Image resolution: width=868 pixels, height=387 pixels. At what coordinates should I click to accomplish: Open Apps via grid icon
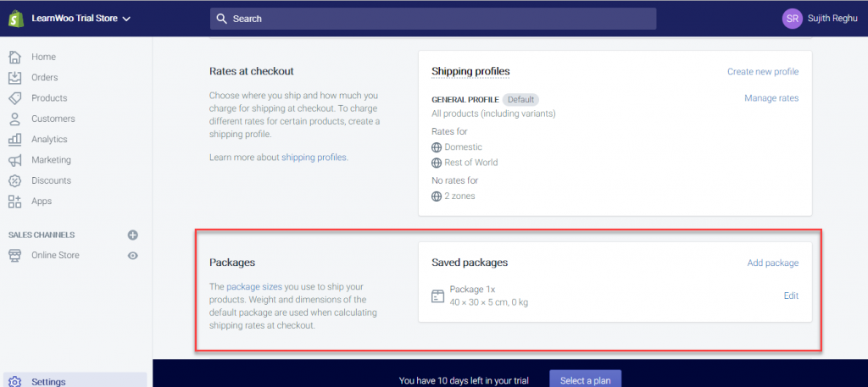(x=15, y=202)
